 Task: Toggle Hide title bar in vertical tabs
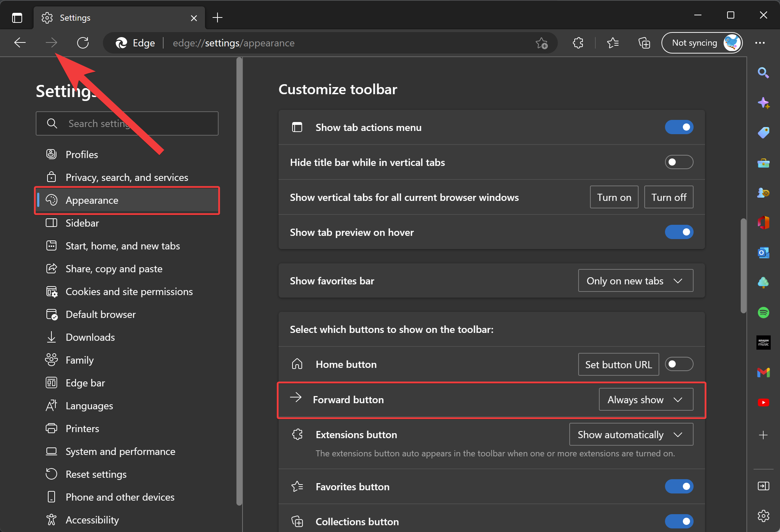coord(679,162)
